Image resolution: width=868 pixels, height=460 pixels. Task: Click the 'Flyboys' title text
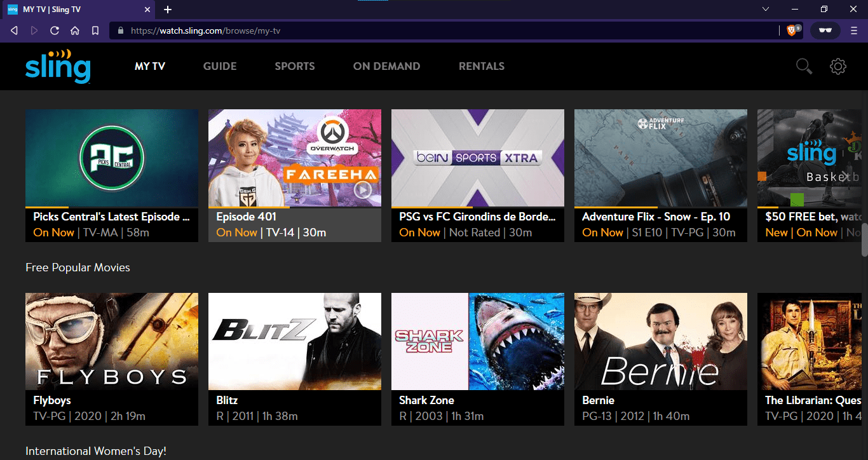pos(52,400)
